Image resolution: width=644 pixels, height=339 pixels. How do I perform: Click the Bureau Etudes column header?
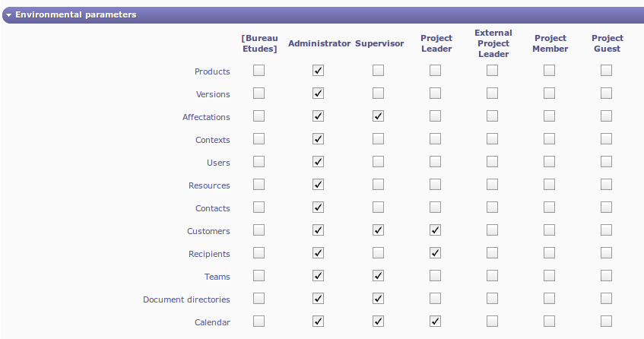[x=259, y=43]
